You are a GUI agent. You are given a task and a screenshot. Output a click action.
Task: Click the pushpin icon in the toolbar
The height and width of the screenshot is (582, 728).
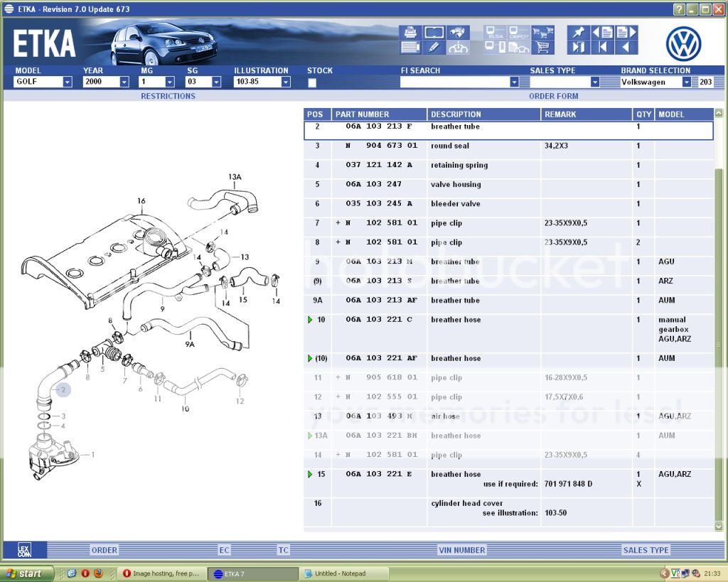(578, 33)
